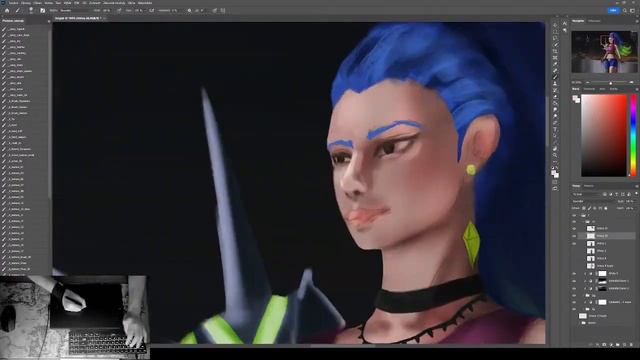Open the Layers panel menu icon
Image resolution: width=640 pixels, height=360 pixels.
click(637, 186)
